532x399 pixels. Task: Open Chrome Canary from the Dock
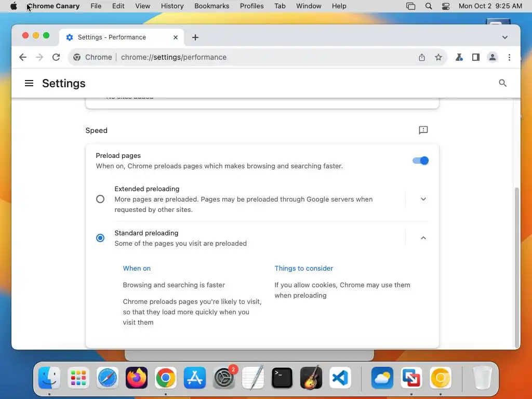tap(441, 378)
